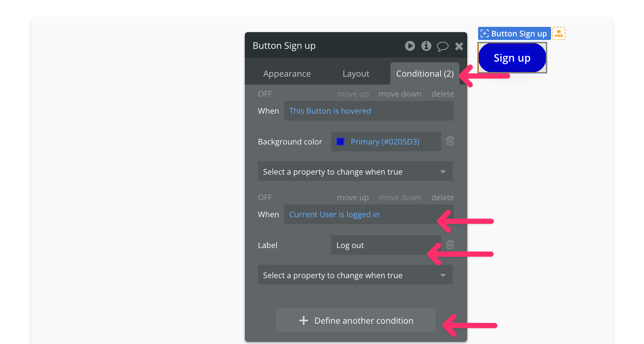Click the orange element tree icon
Screen dimensions: 644x344
pos(559,33)
